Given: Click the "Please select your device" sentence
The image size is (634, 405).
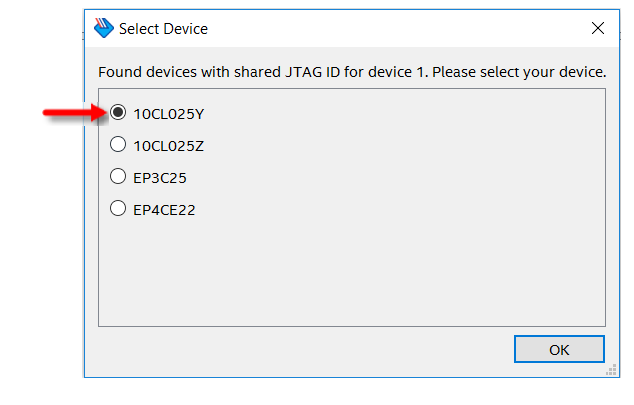Looking at the screenshot, I should (x=521, y=73).
